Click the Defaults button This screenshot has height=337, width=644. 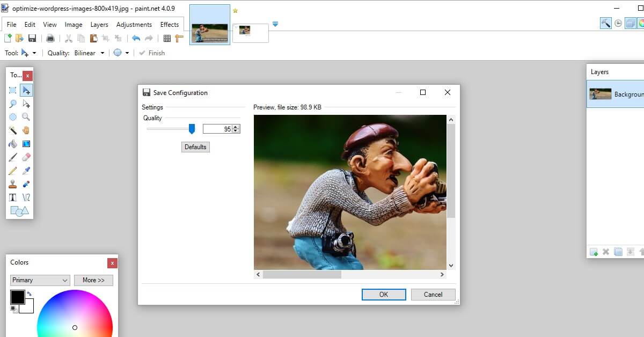pos(195,147)
